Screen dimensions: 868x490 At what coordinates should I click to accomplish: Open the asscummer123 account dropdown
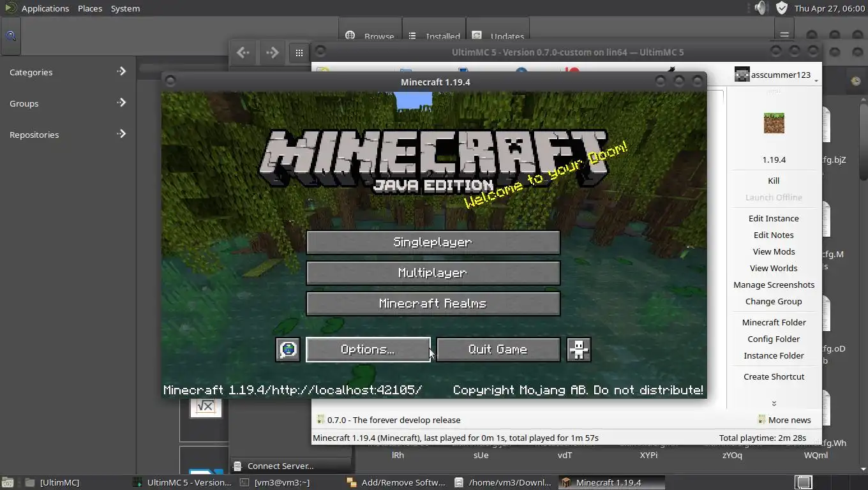775,75
